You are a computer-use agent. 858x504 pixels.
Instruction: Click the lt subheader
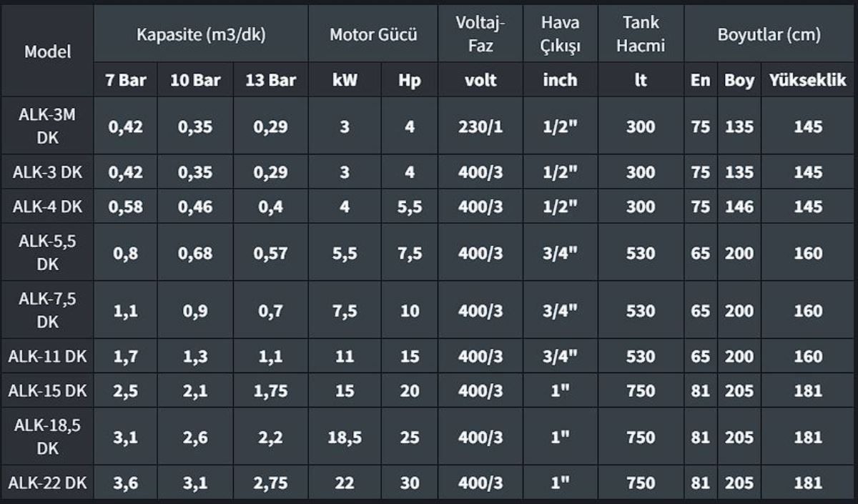point(640,80)
